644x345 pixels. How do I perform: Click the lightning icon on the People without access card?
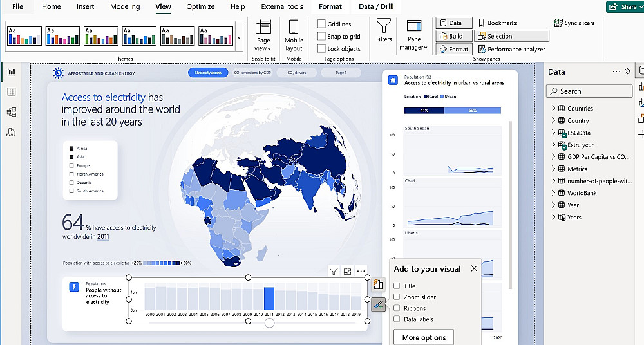pyautogui.click(x=74, y=286)
